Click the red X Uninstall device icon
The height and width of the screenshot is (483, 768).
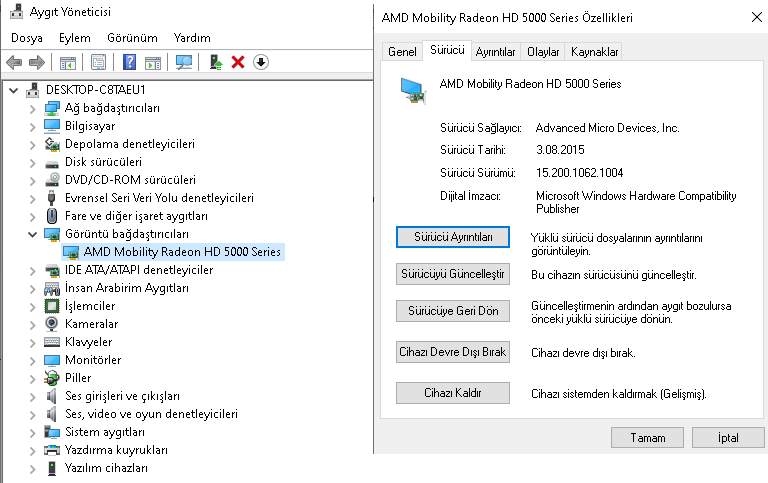click(238, 62)
